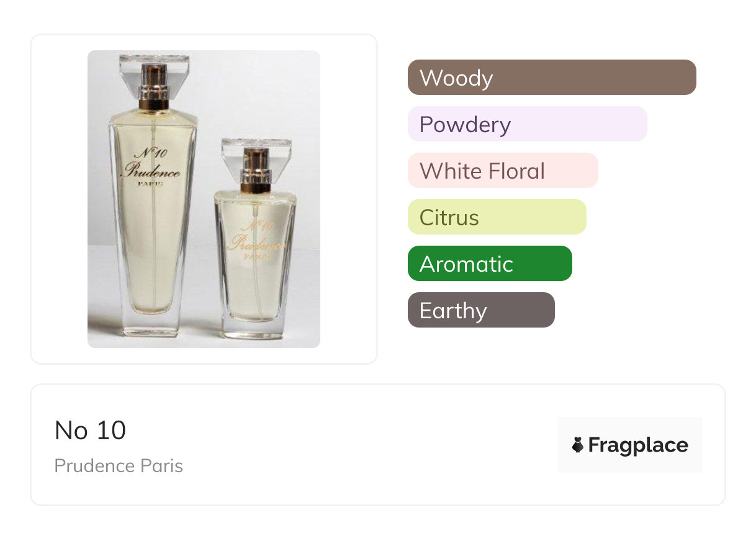Click the White Floral accord bar
The width and height of the screenshot is (756, 536).
pos(502,171)
